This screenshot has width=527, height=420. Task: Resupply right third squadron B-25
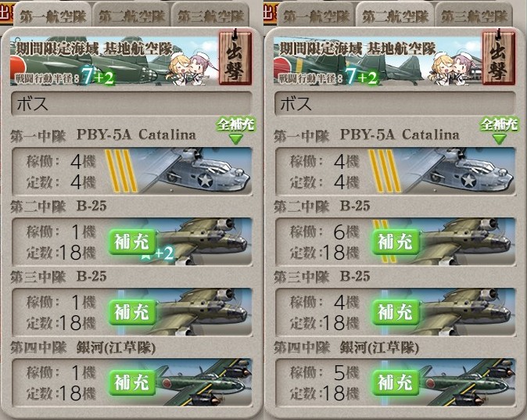coord(396,312)
